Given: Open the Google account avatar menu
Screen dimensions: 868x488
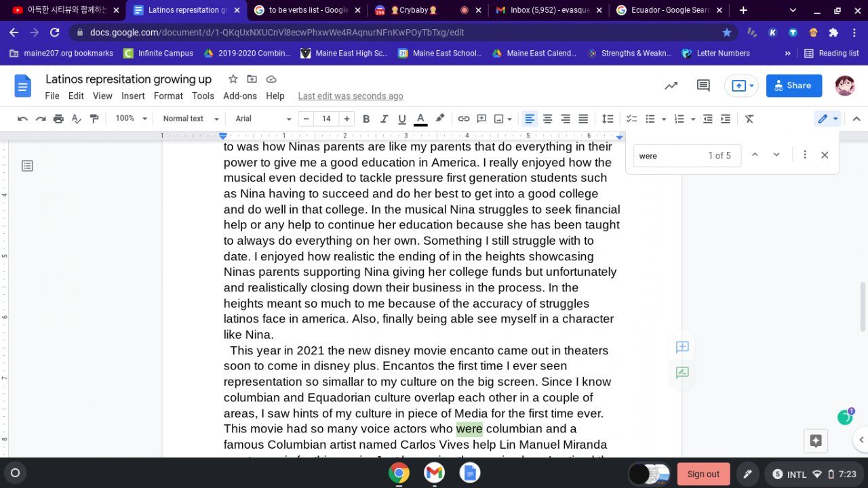Looking at the screenshot, I should pos(845,85).
